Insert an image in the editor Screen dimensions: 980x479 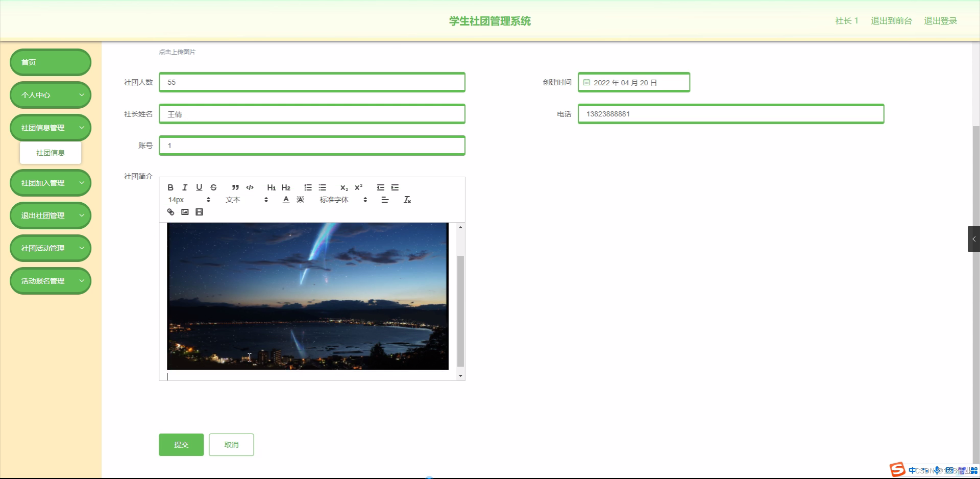[x=185, y=212]
